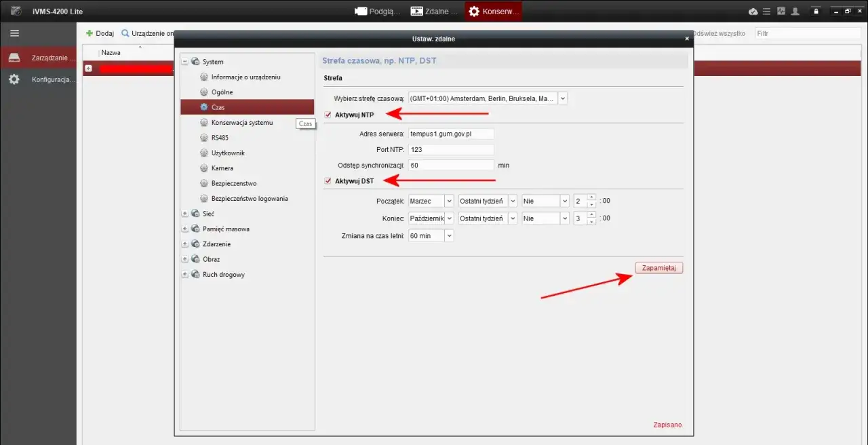
Task: Click the lock icon in title bar
Action: (816, 11)
